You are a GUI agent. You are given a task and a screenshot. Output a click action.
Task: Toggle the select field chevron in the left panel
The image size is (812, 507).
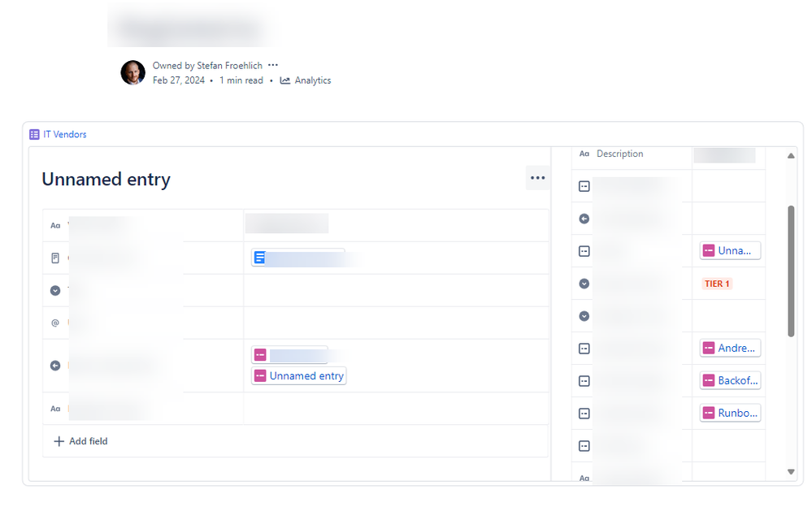(x=55, y=290)
